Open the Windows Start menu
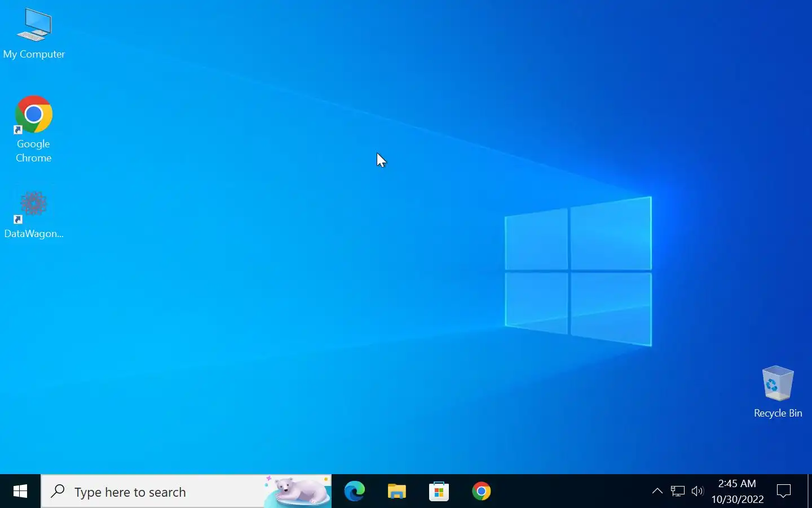 pyautogui.click(x=20, y=492)
